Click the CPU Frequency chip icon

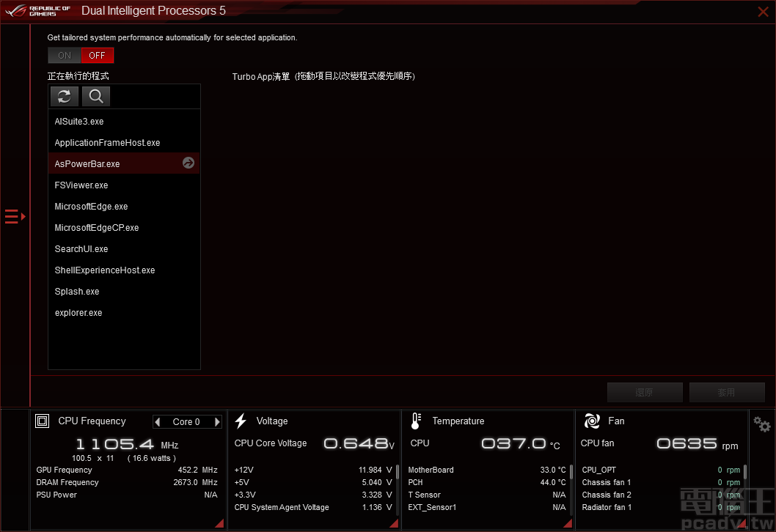(x=42, y=421)
